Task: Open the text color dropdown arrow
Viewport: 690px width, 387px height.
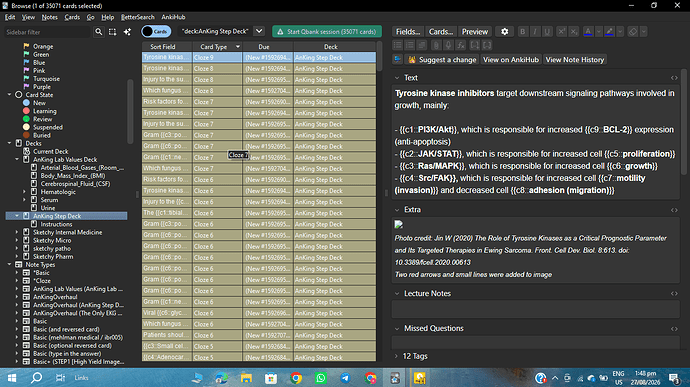Action: click(x=599, y=32)
